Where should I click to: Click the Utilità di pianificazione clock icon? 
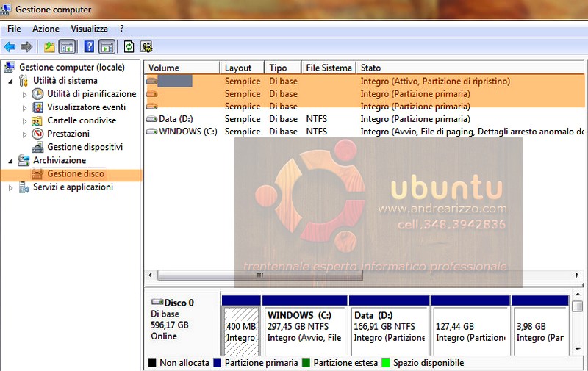pos(37,94)
